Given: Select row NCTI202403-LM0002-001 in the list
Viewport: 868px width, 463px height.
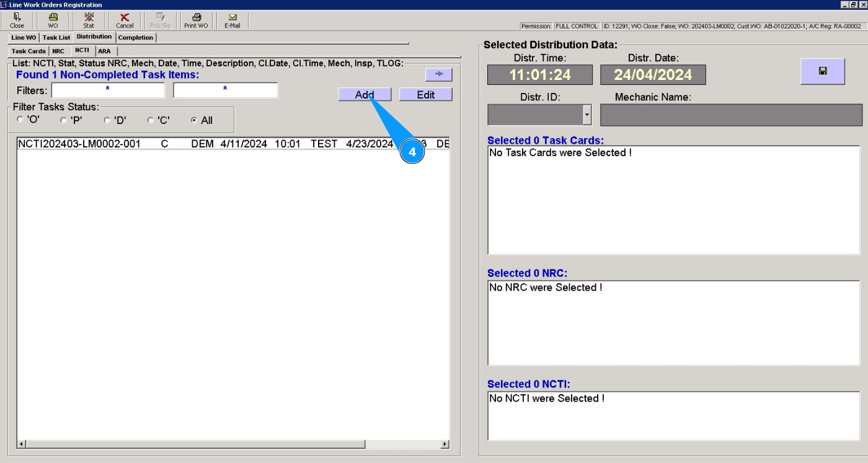Looking at the screenshot, I should click(233, 144).
